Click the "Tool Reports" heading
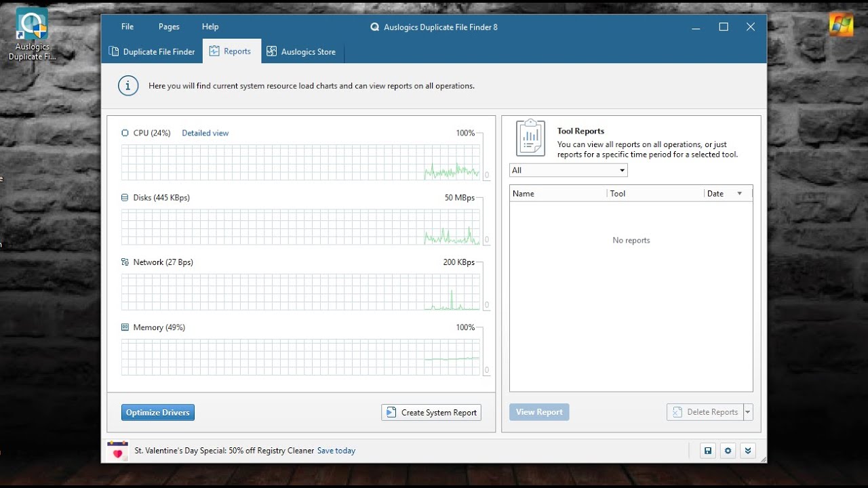 pyautogui.click(x=580, y=131)
